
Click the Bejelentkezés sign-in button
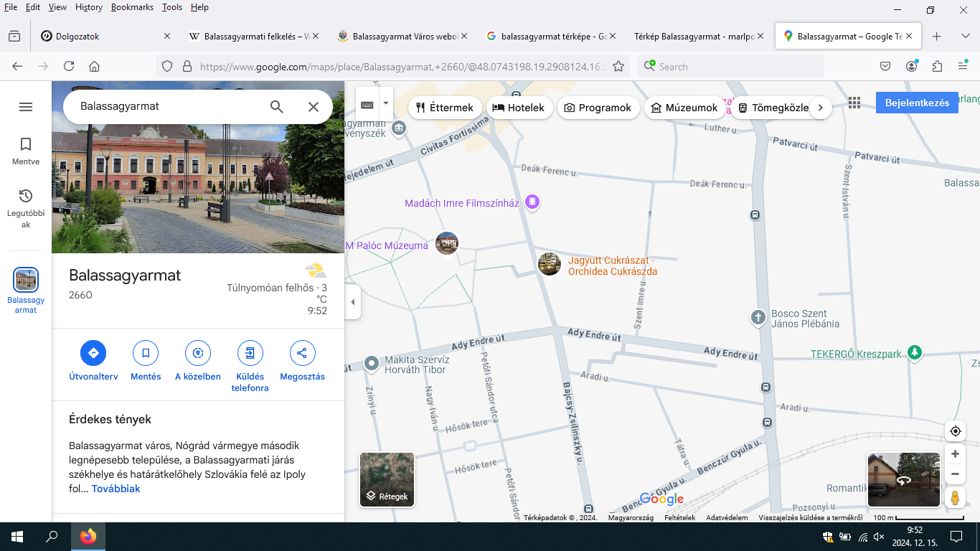tap(916, 103)
